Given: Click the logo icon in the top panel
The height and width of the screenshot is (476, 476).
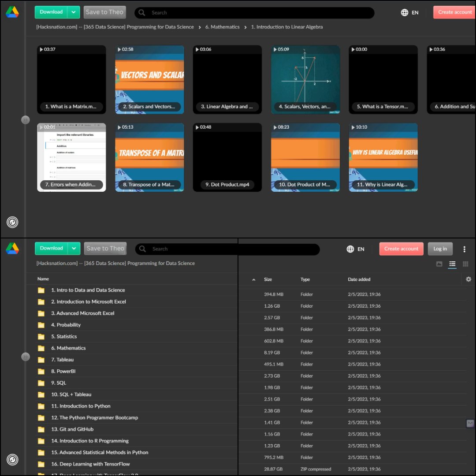Looking at the screenshot, I should coord(12,12).
